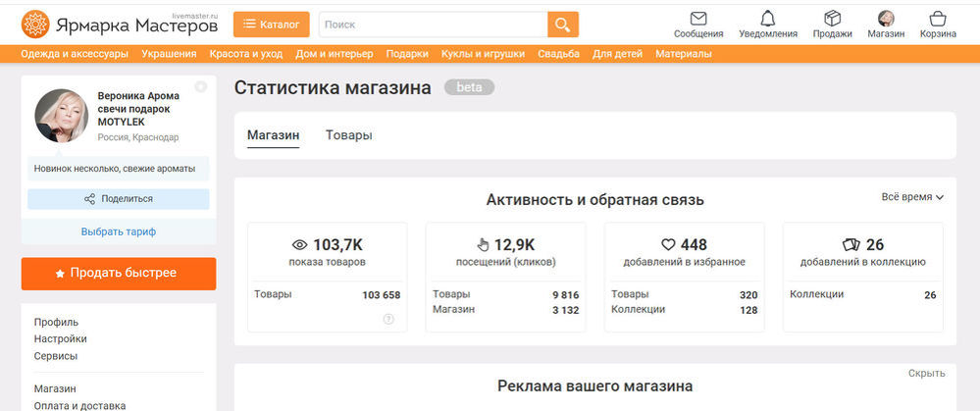Click the Продать быстрее button
The width and height of the screenshot is (980, 411).
pos(119,274)
